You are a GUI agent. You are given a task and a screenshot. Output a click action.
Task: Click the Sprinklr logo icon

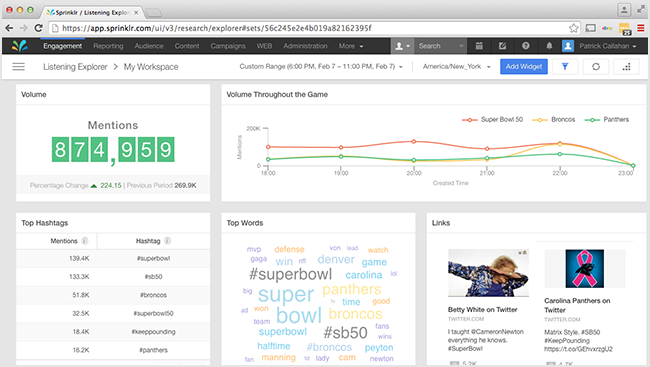[19, 46]
